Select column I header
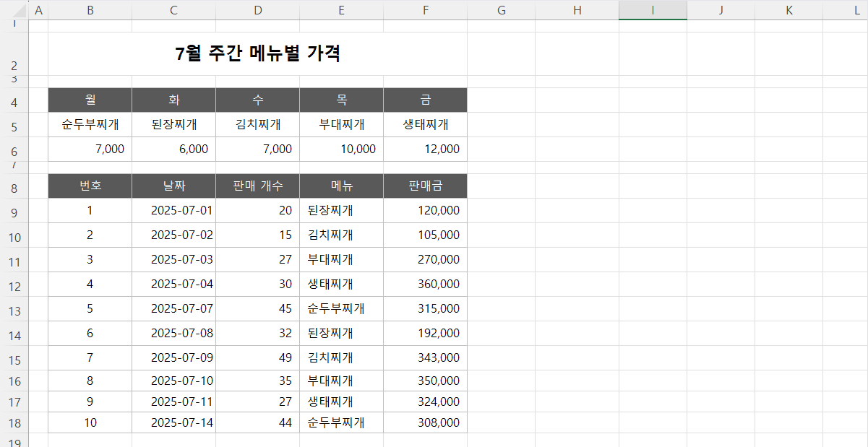 click(653, 10)
